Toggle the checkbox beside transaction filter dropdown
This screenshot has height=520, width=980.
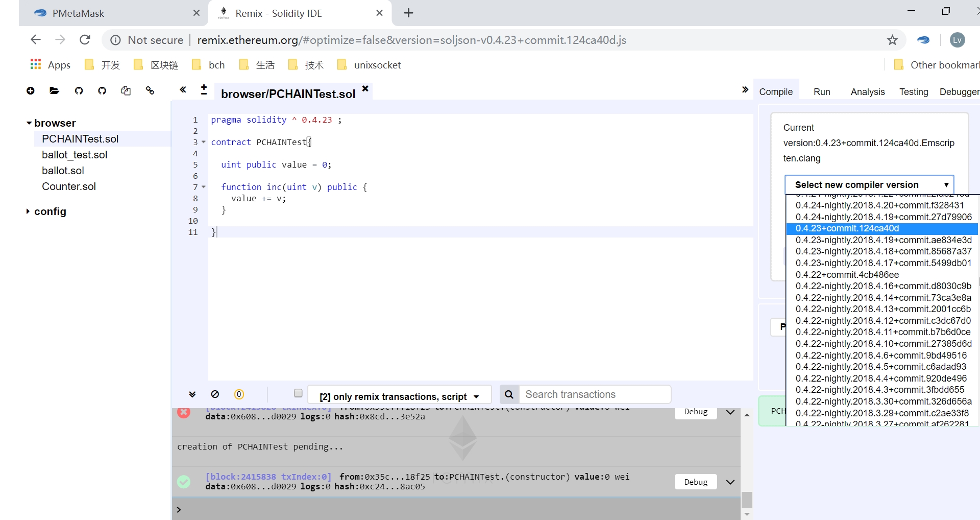tap(298, 393)
